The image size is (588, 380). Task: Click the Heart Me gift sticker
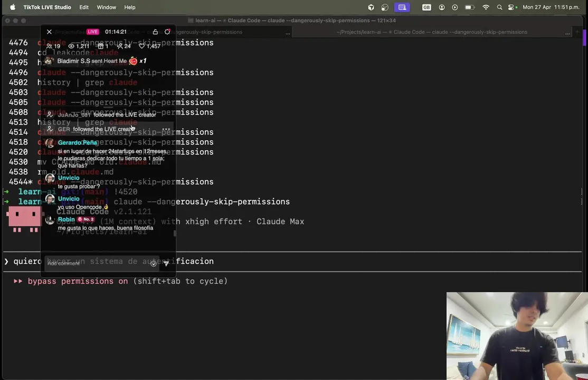coord(133,61)
